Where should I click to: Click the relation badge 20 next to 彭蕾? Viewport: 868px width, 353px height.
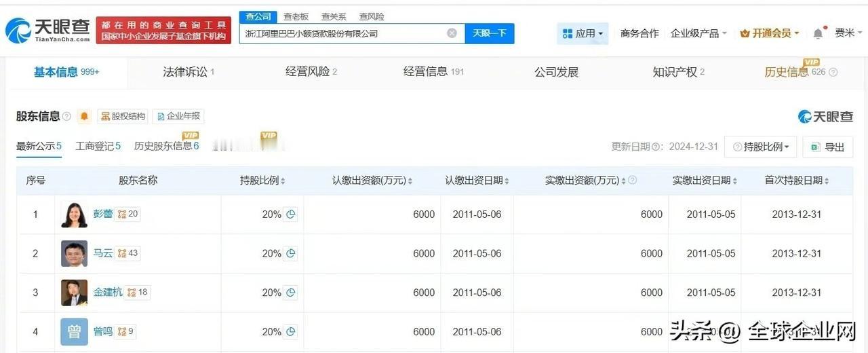(x=127, y=215)
